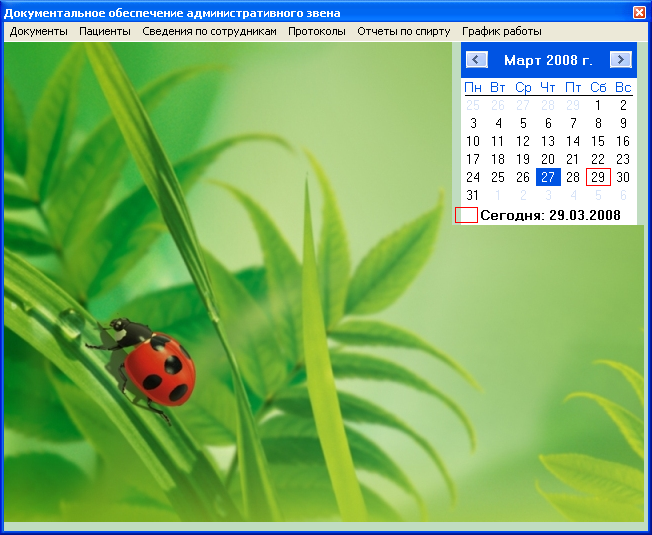This screenshot has height=535, width=652.
Task: Select March 22 in the calendar
Action: (598, 159)
